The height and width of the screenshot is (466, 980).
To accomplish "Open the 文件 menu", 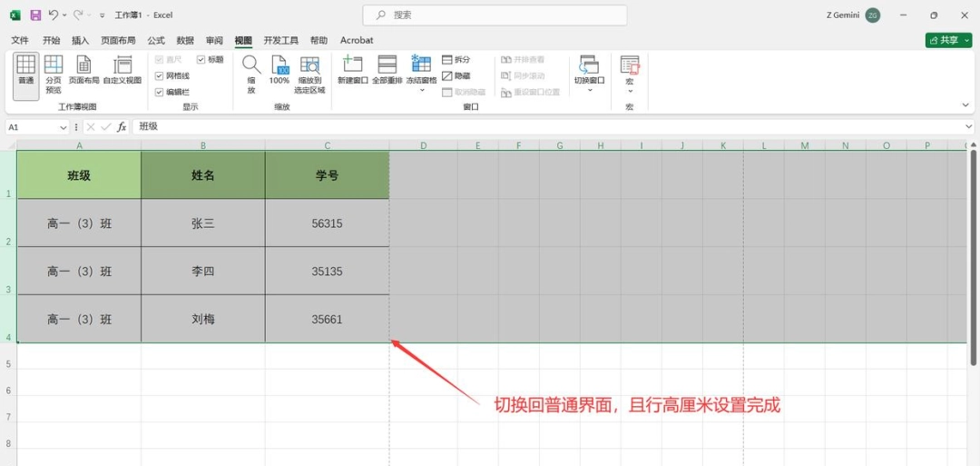I will [20, 40].
